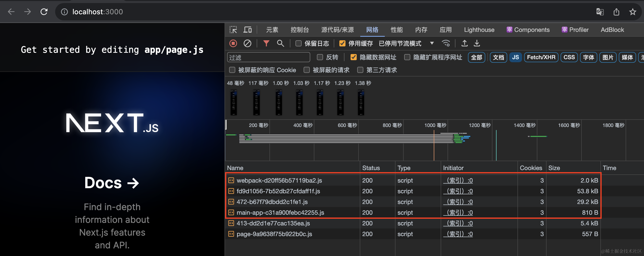644x256 pixels.
Task: Expand the throttling mode dropdown
Action: coord(432,43)
